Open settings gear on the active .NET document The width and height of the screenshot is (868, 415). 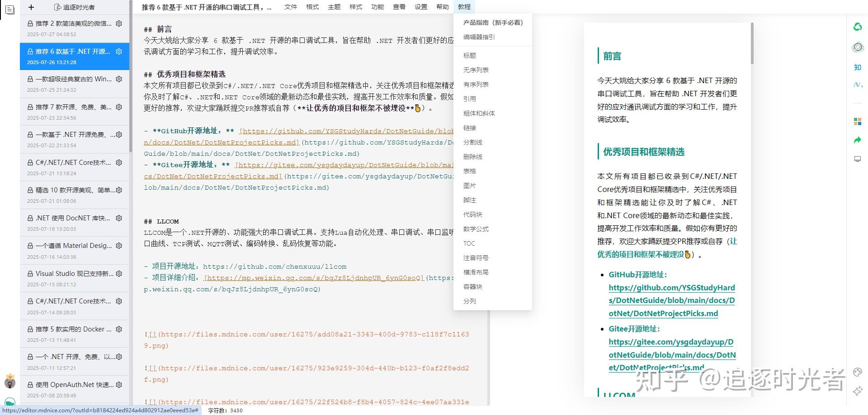coord(119,51)
